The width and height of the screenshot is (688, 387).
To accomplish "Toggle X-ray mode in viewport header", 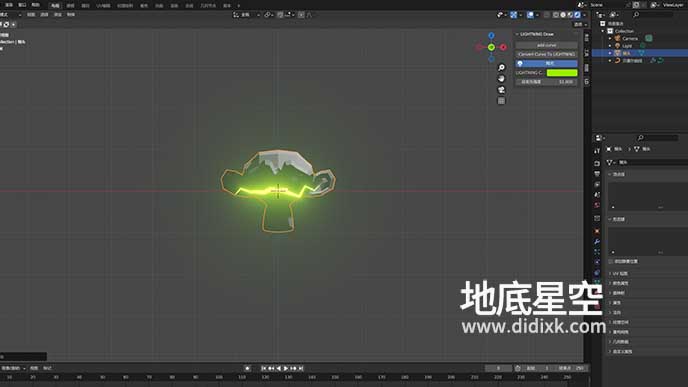I will click(x=546, y=15).
